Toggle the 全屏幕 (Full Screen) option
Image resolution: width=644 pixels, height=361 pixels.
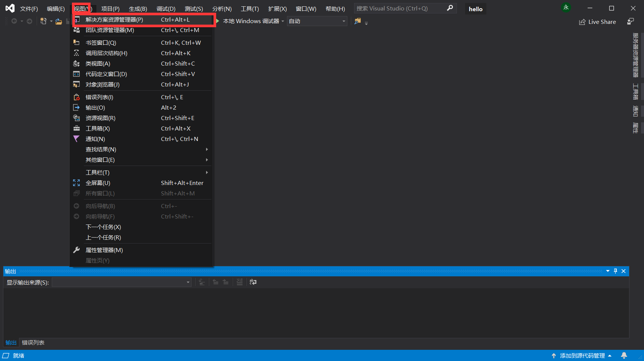[x=98, y=183]
